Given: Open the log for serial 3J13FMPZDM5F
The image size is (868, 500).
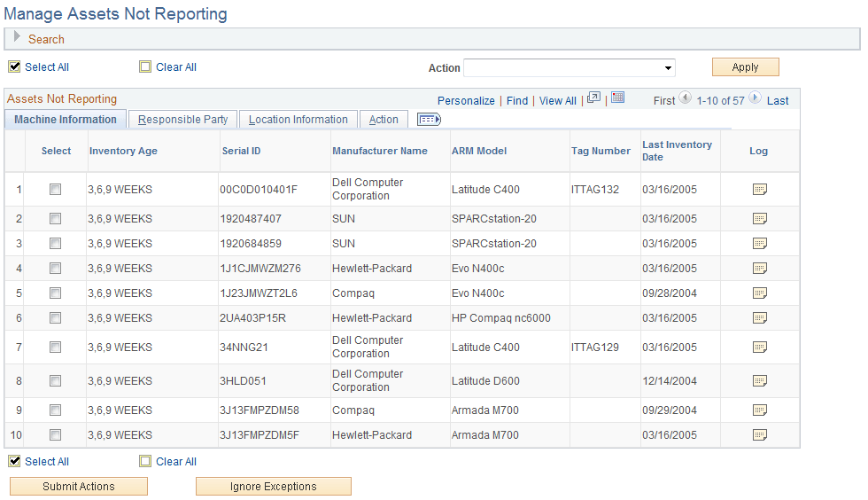Looking at the screenshot, I should coord(760,435).
